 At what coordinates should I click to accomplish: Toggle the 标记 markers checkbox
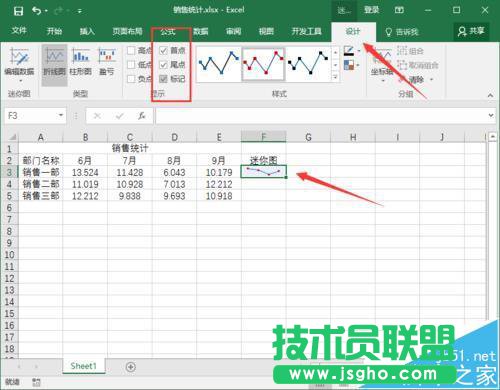coord(163,79)
